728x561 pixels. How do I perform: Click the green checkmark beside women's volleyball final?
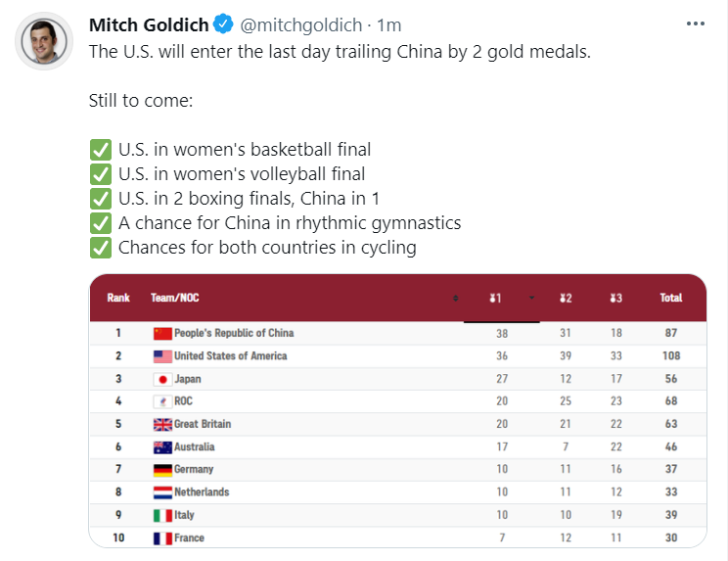coord(100,174)
